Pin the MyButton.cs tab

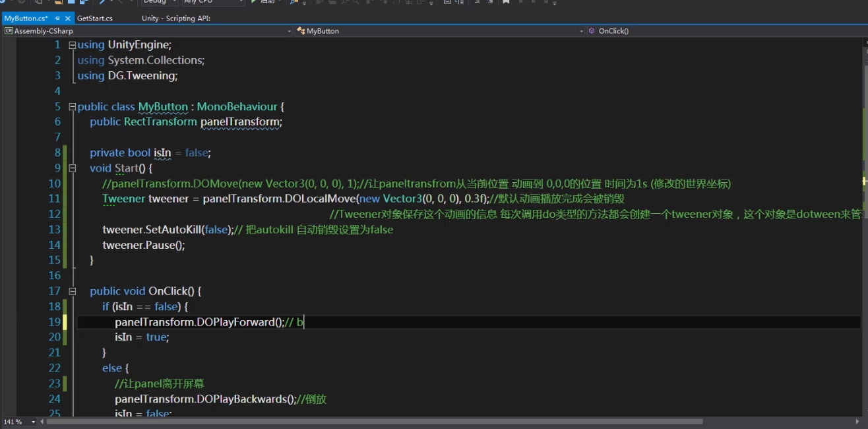pos(58,18)
